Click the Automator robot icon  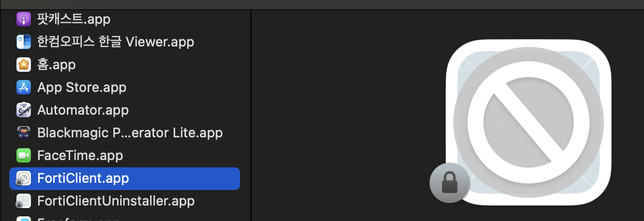pos(24,110)
